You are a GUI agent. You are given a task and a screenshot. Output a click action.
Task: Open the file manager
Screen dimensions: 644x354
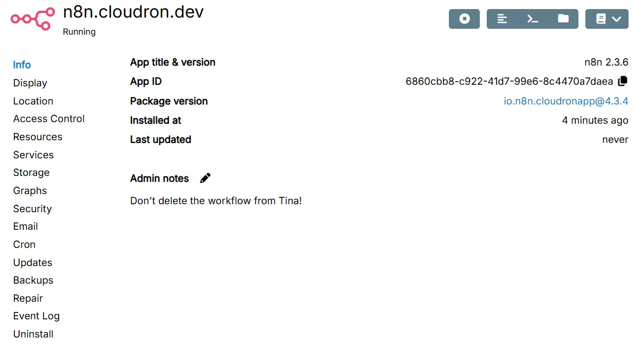pos(563,19)
